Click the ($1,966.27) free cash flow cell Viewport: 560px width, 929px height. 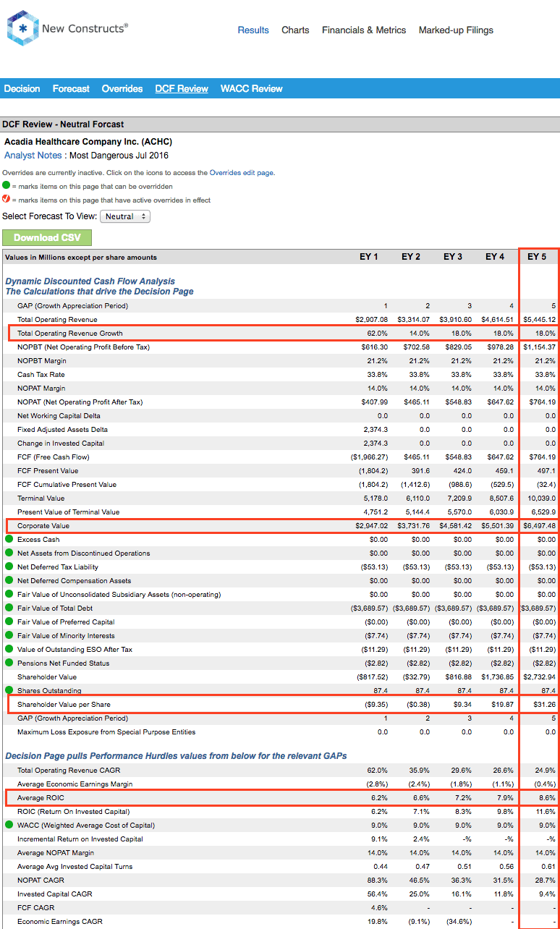tap(369, 457)
